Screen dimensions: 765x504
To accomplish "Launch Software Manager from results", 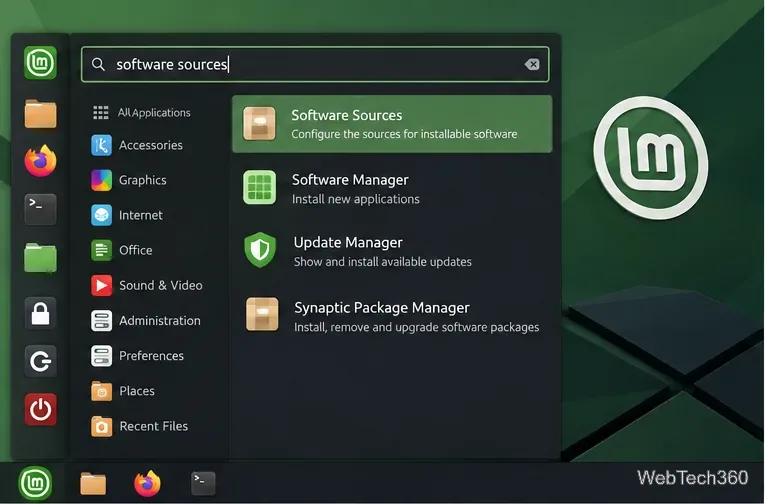I will point(392,188).
